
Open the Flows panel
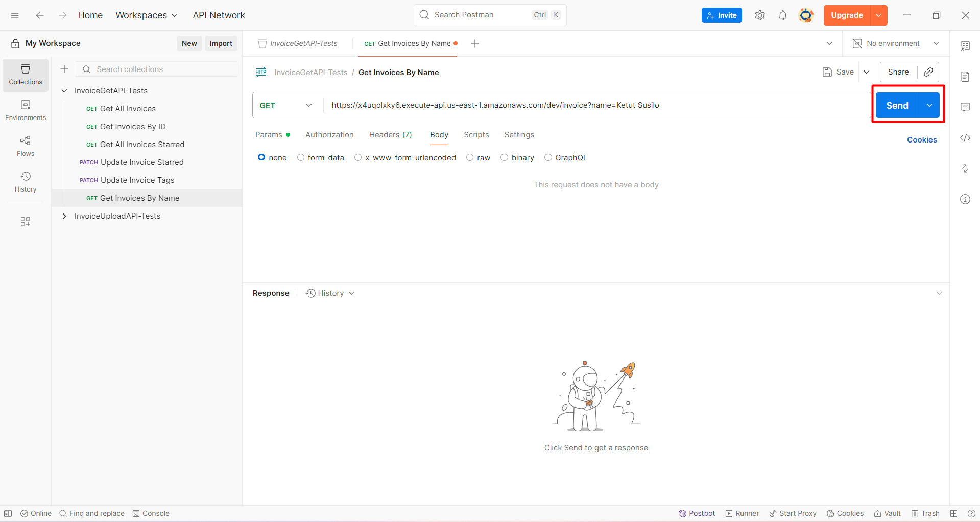tap(25, 146)
